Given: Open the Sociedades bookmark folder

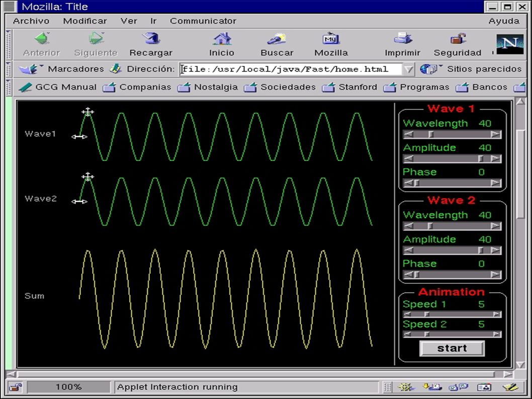Looking at the screenshot, I should [x=280, y=87].
